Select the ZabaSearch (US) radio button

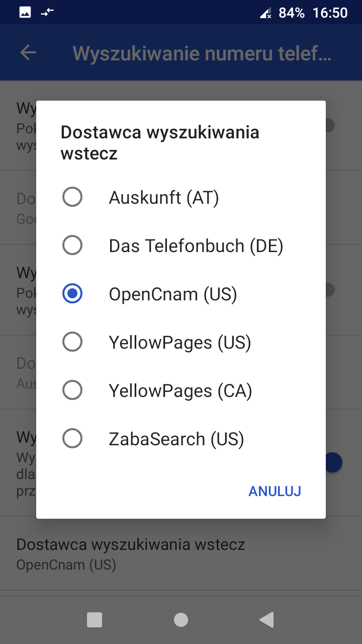click(72, 439)
